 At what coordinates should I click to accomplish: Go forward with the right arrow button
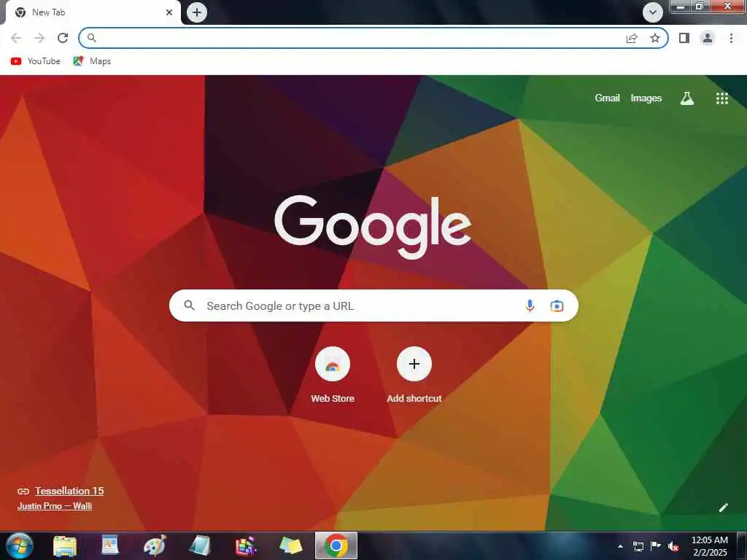point(39,38)
